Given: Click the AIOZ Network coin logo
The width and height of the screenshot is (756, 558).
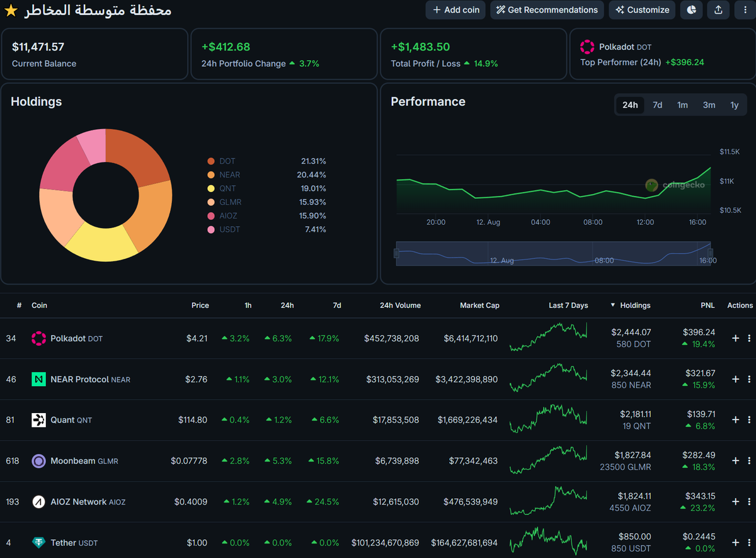Looking at the screenshot, I should pyautogui.click(x=39, y=502).
